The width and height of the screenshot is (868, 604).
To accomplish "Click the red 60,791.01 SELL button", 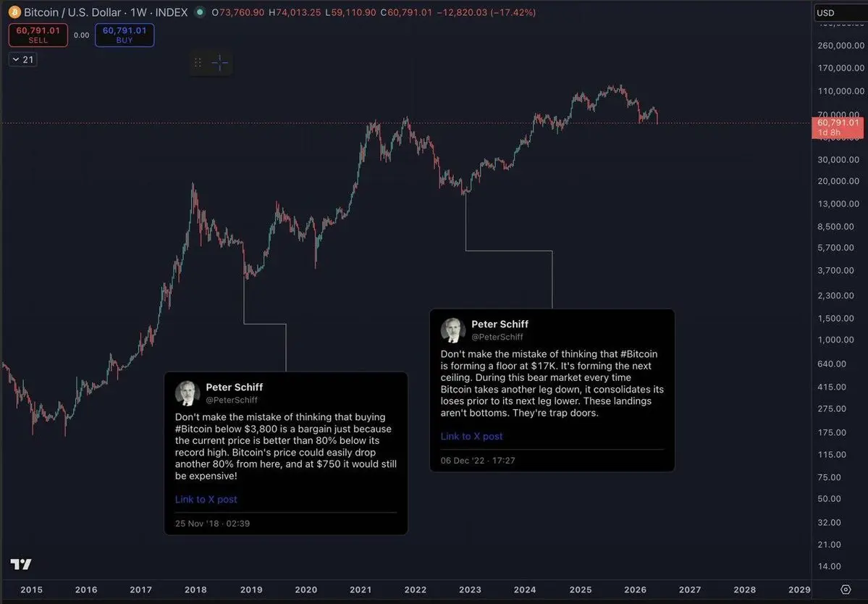I will [x=38, y=35].
